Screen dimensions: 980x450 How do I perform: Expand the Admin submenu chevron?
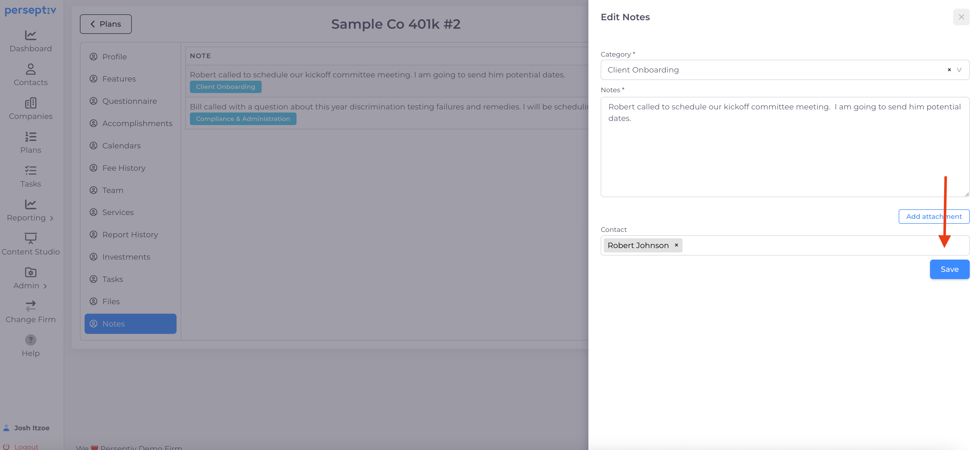45,286
